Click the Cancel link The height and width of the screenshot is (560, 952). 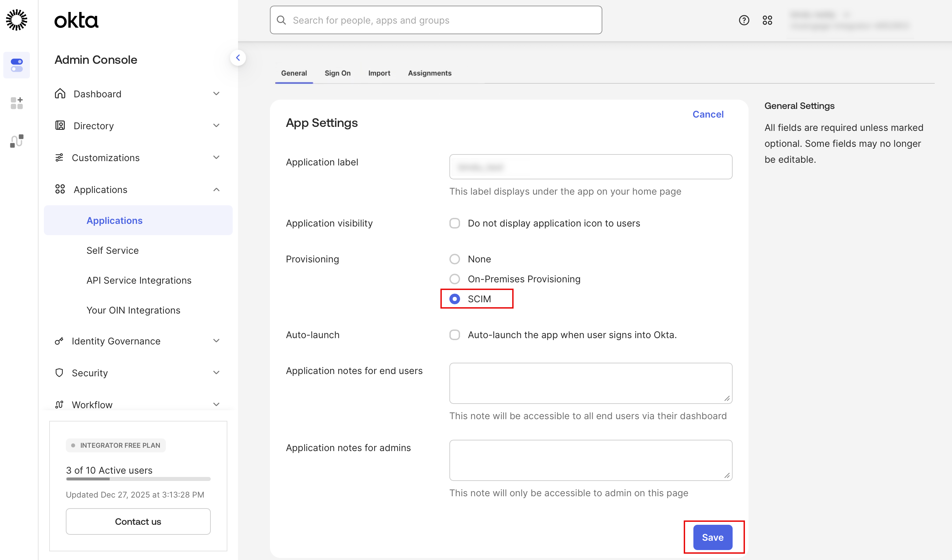(x=708, y=114)
